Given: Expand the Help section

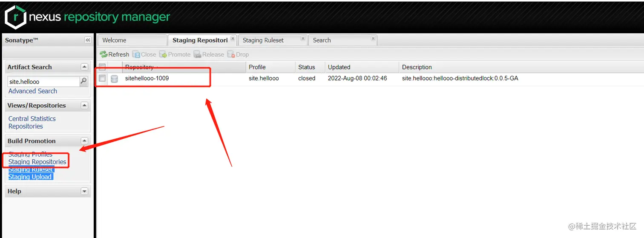Looking at the screenshot, I should (84, 191).
